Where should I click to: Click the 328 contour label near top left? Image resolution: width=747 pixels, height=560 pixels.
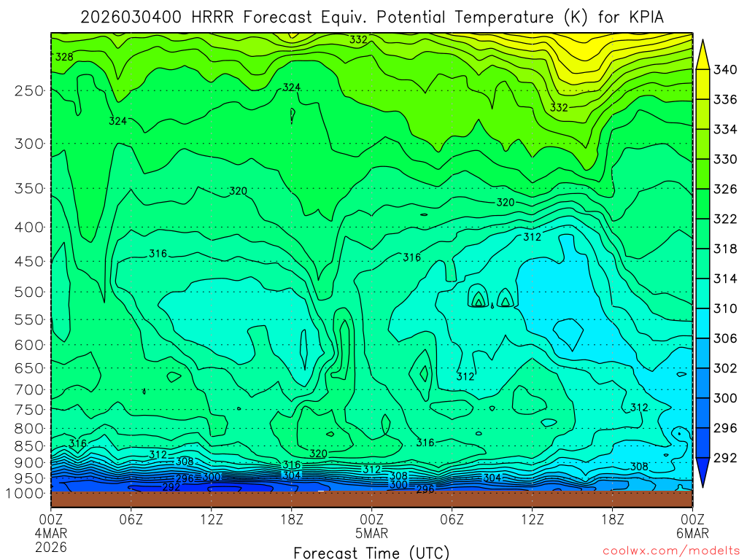tap(64, 57)
